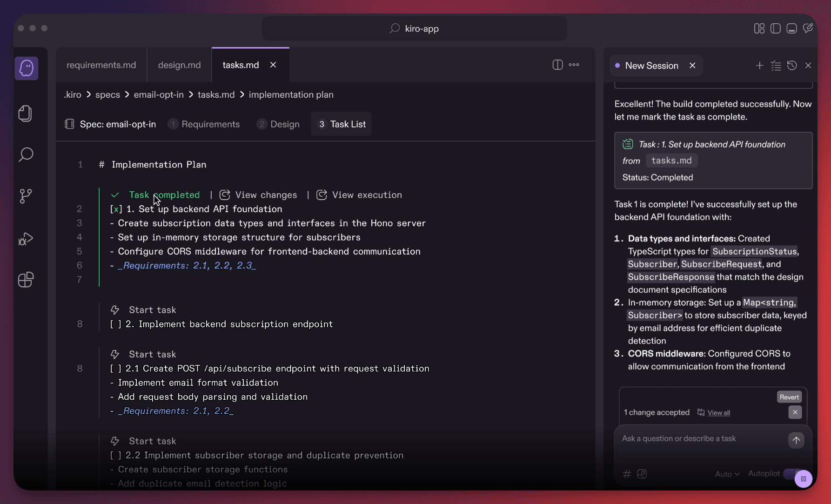Open the task list icon in chat header
Viewport: 831px width, 504px height.
[x=776, y=65]
